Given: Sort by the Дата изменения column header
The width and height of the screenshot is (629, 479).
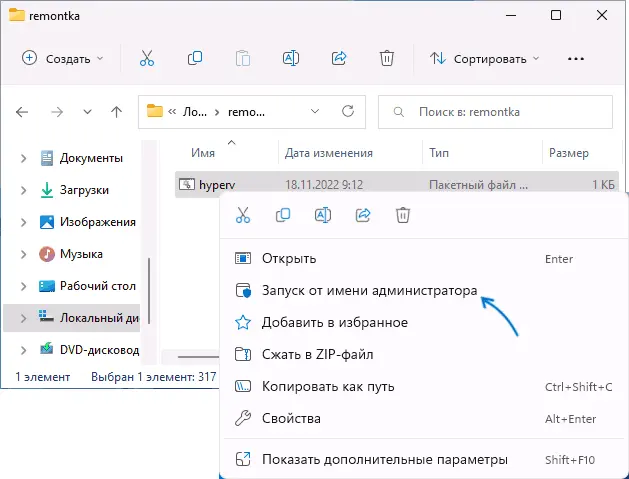Looking at the screenshot, I should (x=329, y=153).
